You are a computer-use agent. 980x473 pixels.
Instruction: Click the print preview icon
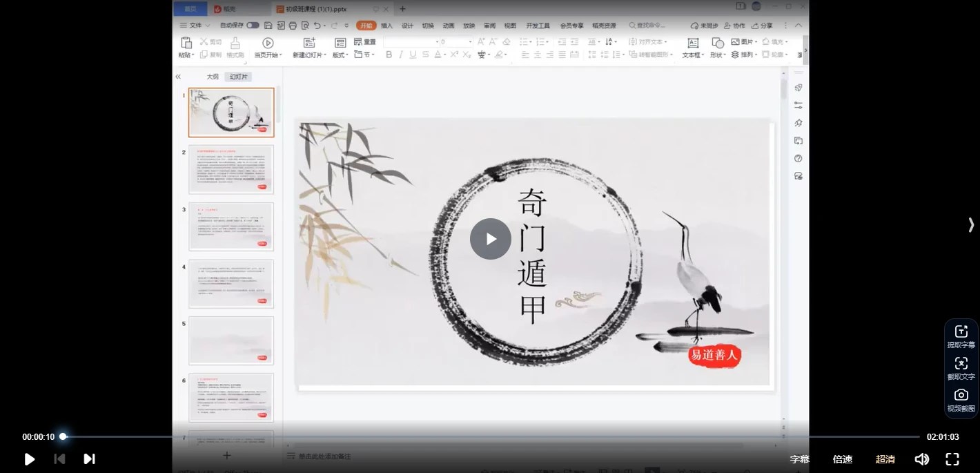(x=305, y=26)
